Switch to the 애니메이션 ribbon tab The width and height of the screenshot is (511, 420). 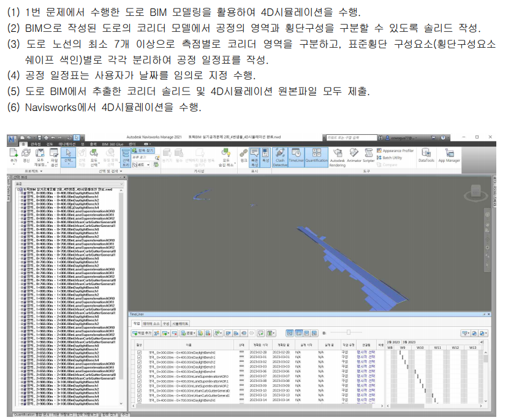point(67,144)
